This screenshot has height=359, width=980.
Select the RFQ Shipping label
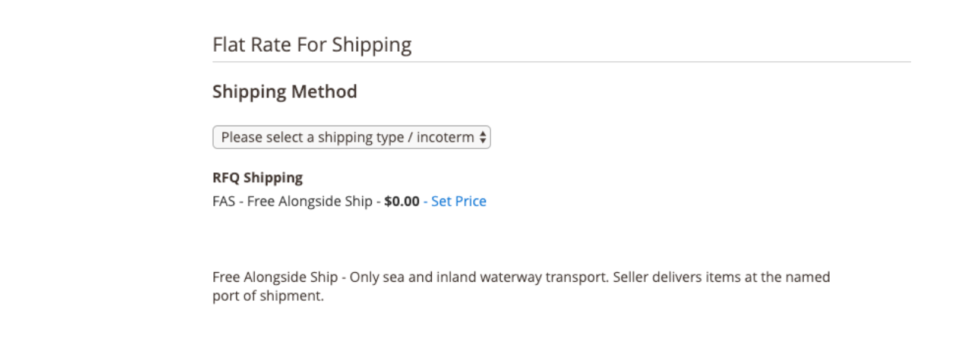click(258, 178)
